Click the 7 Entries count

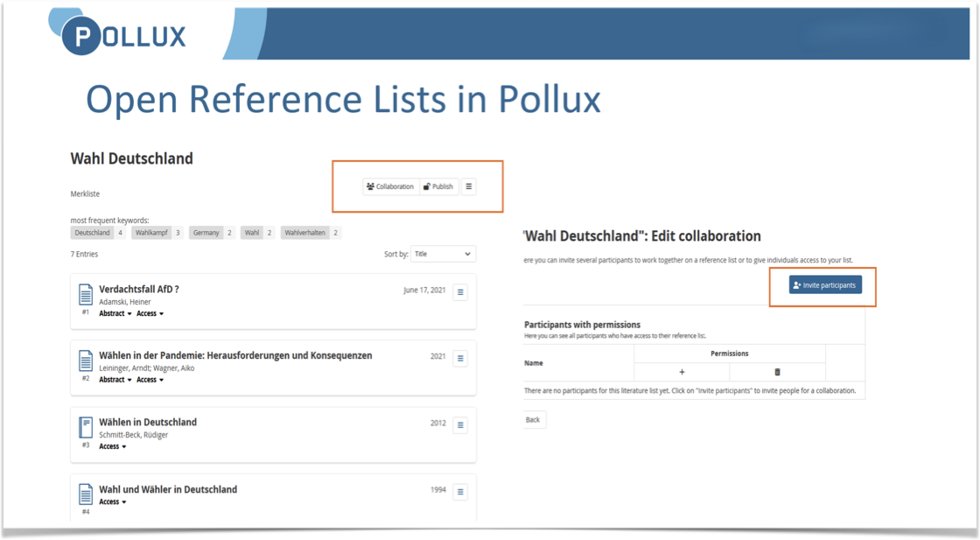(84, 255)
